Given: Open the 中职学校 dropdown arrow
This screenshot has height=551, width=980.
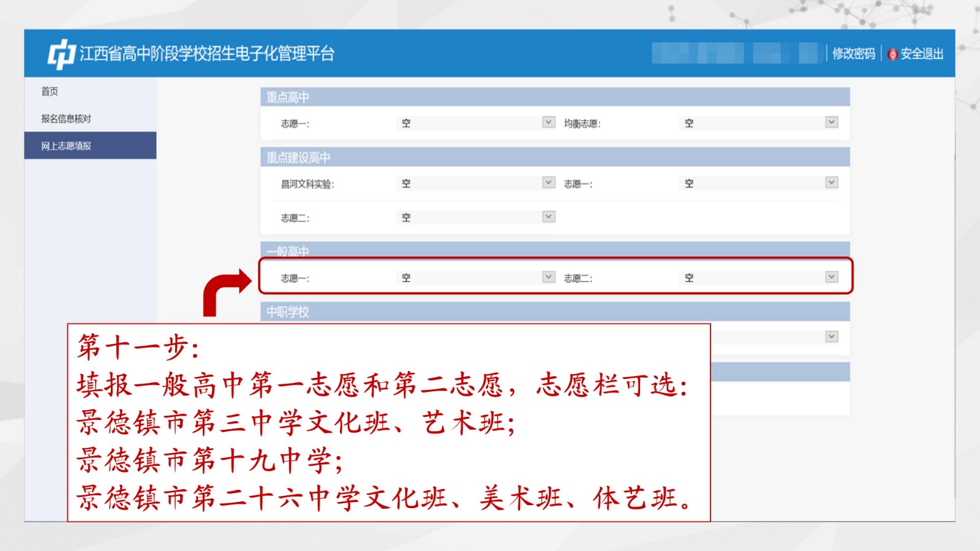Looking at the screenshot, I should point(831,336).
